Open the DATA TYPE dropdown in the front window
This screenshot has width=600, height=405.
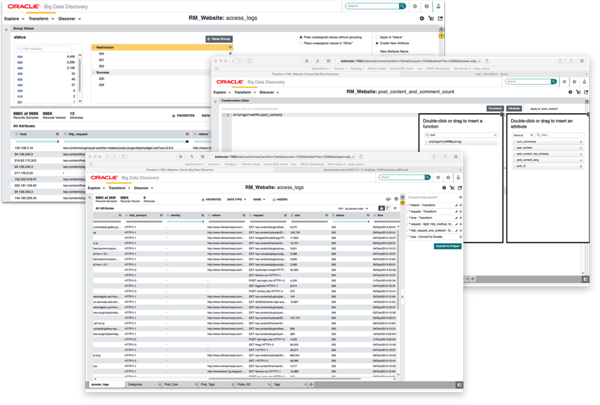tap(236, 199)
